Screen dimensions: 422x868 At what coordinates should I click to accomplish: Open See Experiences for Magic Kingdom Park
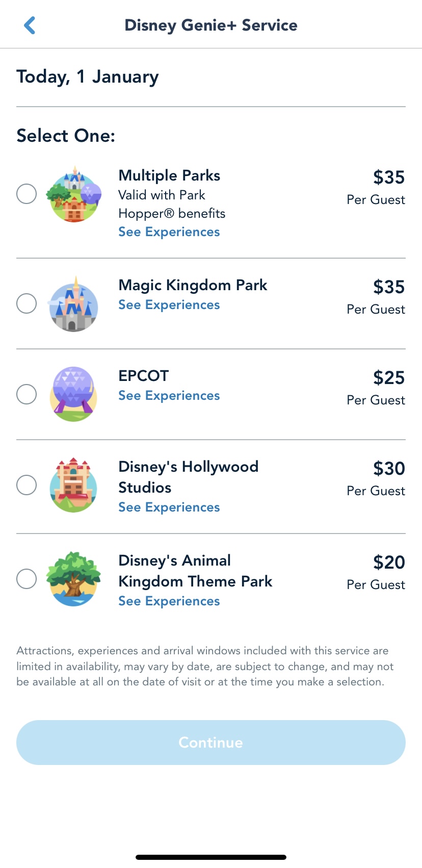point(169,305)
